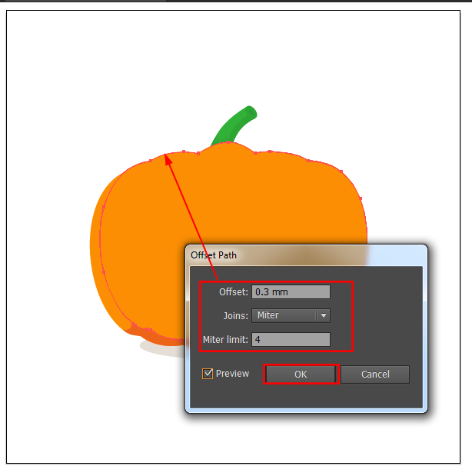This screenshot has width=472, height=476.
Task: Click the Joins label text
Action: (x=235, y=316)
